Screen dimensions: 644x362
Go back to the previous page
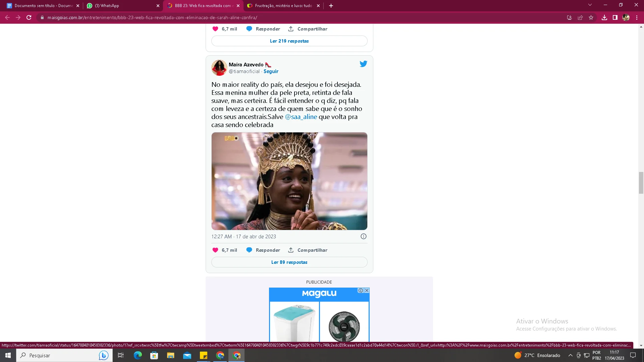7,17
